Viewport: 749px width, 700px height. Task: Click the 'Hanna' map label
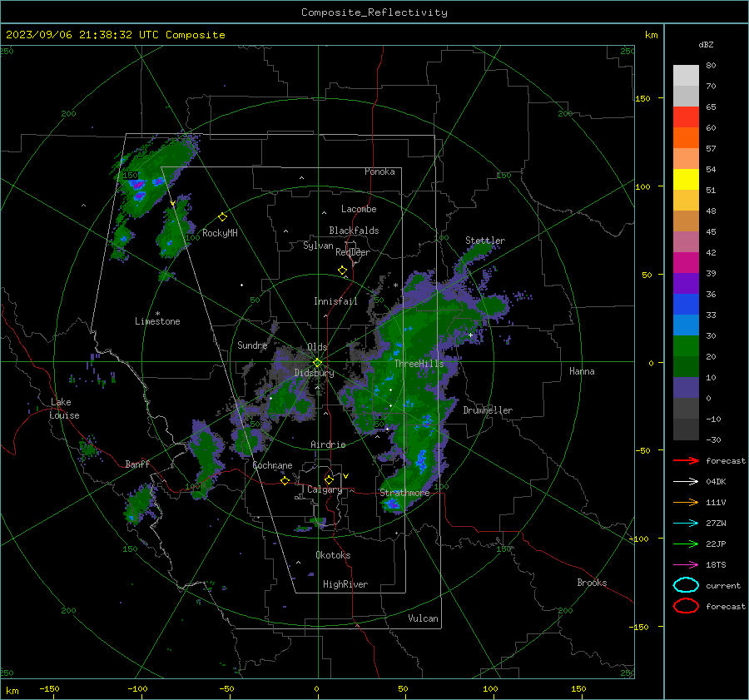[582, 371]
